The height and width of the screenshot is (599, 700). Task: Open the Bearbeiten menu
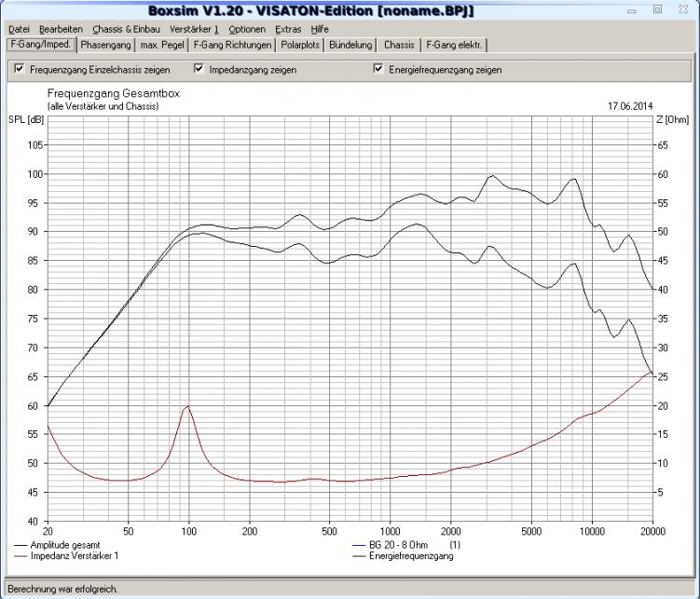pyautogui.click(x=61, y=29)
